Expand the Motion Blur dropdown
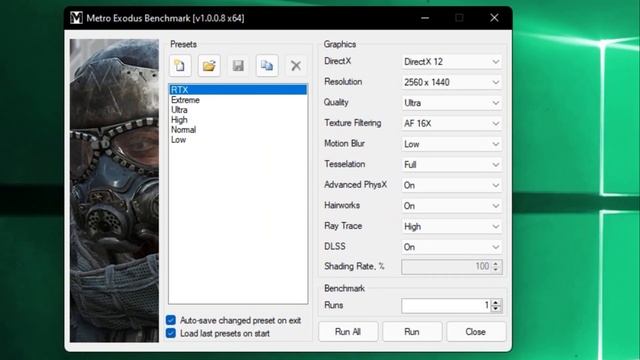The width and height of the screenshot is (640, 360). click(x=452, y=144)
